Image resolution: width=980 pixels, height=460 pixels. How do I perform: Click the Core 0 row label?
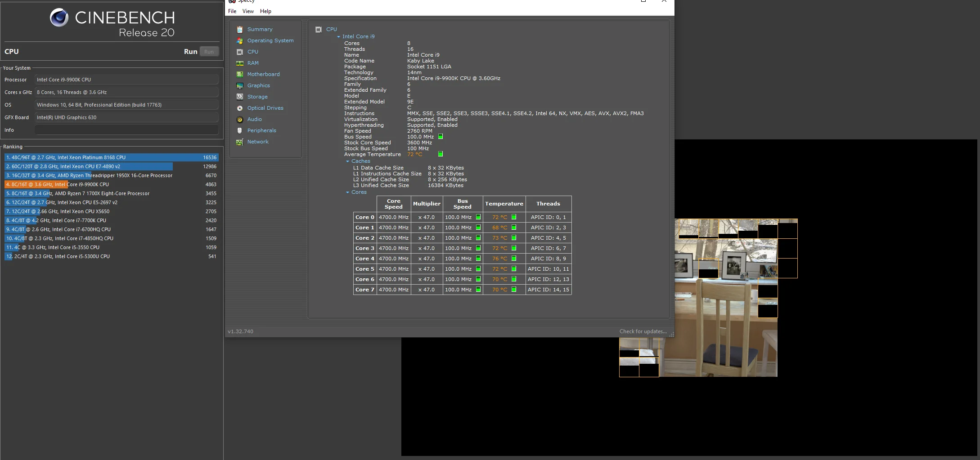point(365,217)
